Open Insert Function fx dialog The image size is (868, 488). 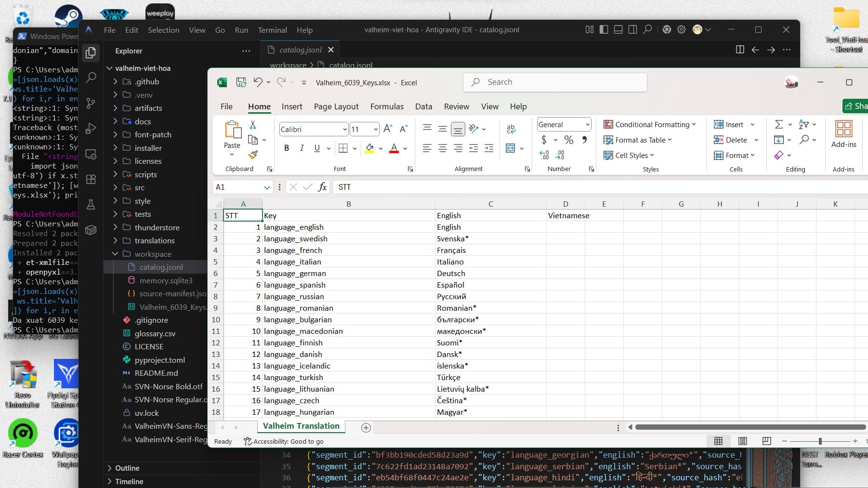tap(323, 187)
